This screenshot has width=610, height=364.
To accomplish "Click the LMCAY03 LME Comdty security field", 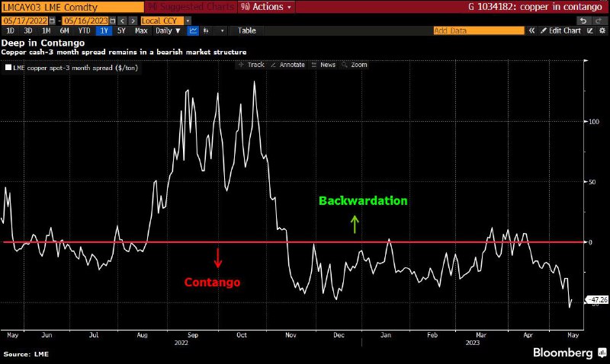I will 72,7.
